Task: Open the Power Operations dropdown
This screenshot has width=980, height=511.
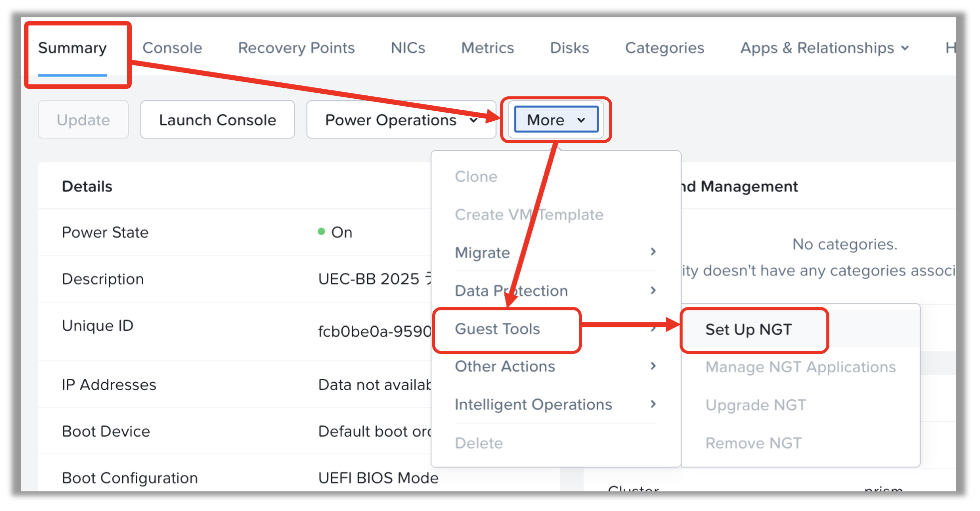Action: 401,120
